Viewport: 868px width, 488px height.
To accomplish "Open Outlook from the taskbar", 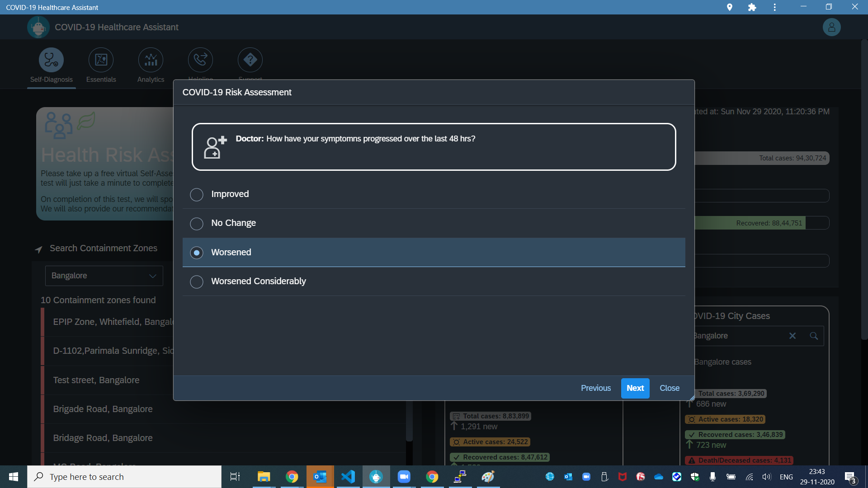I will (x=320, y=477).
